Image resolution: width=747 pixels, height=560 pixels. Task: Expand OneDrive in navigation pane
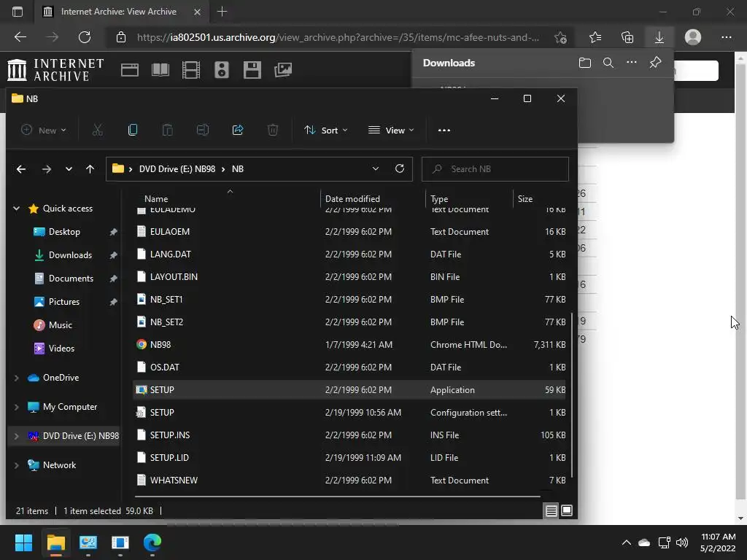[16, 378]
